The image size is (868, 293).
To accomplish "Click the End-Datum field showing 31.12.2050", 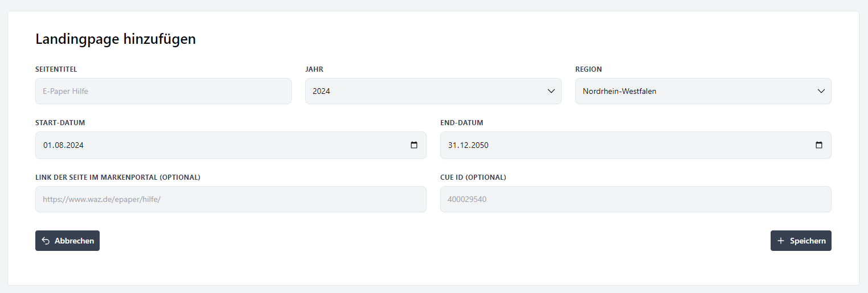I will pos(621,145).
